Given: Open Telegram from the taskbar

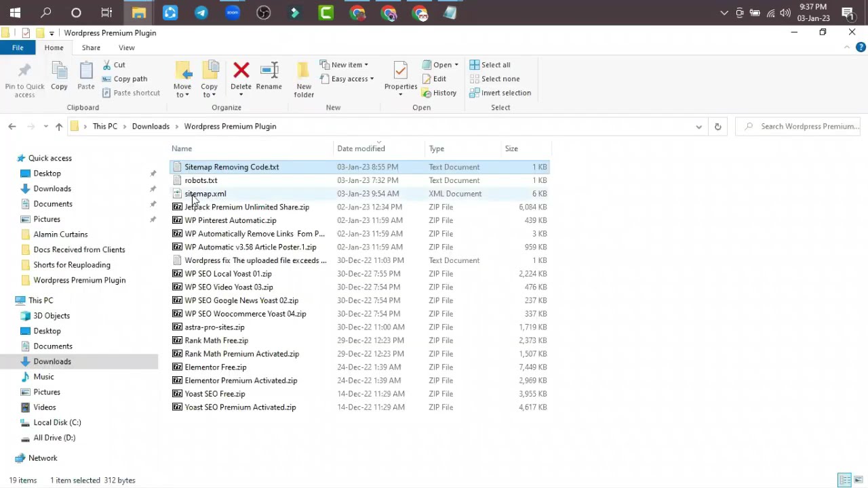Looking at the screenshot, I should pos(201,12).
